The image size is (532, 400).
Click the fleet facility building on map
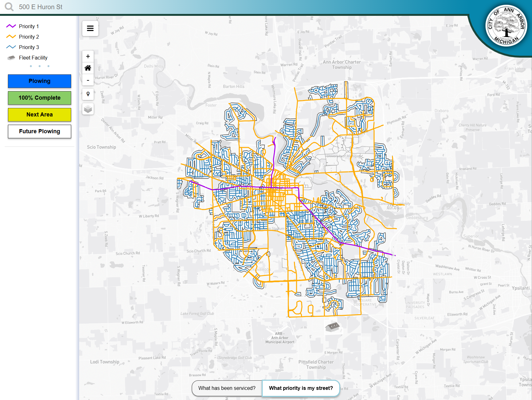(x=332, y=327)
